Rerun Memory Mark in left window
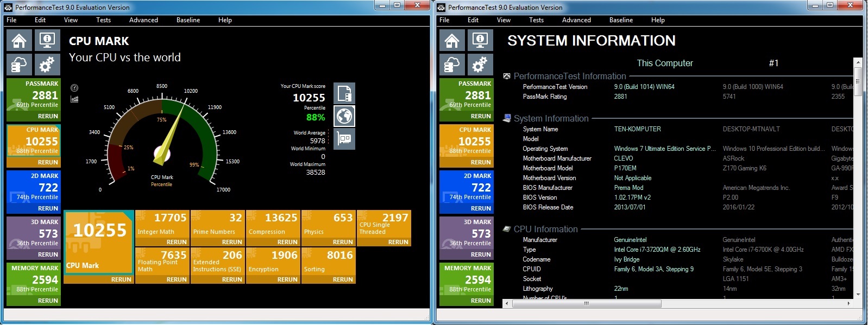The height and width of the screenshot is (325, 868). tap(48, 301)
